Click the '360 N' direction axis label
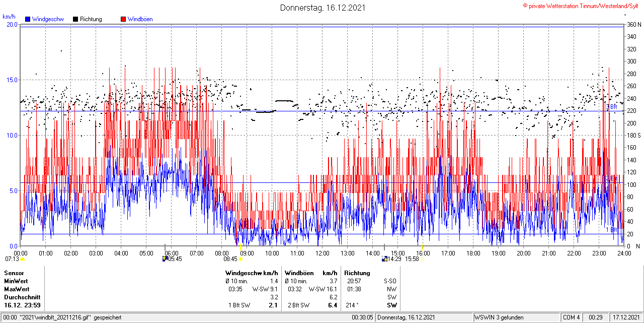 point(634,24)
